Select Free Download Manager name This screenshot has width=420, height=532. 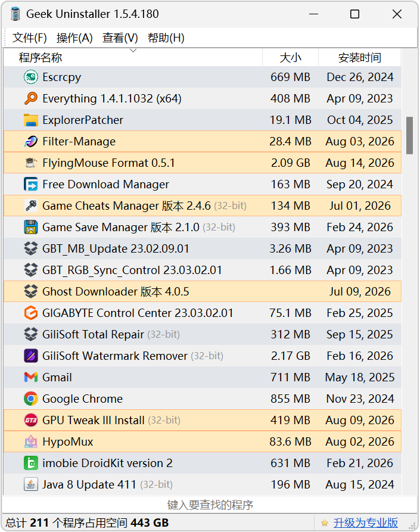(x=105, y=184)
